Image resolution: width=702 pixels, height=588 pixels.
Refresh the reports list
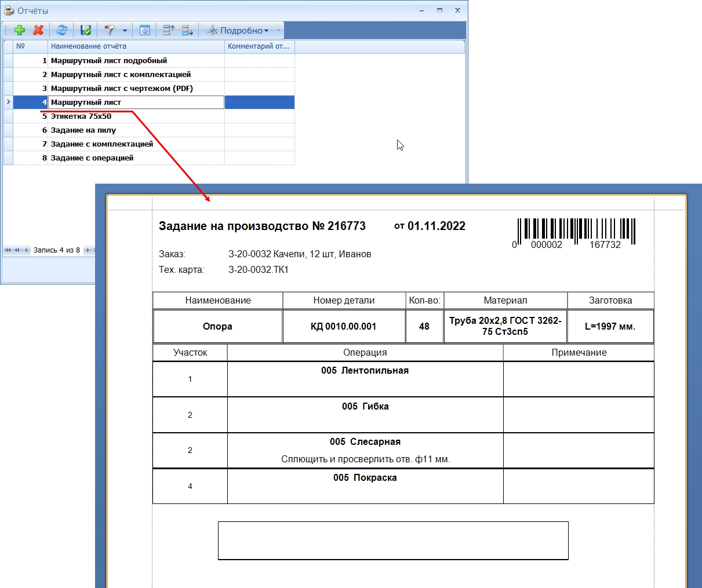coord(62,30)
